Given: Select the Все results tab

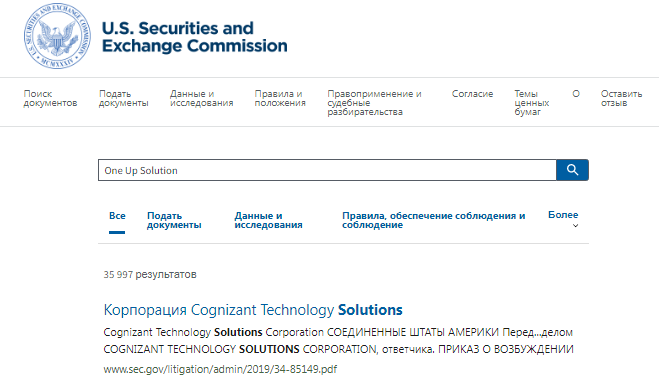Looking at the screenshot, I should click(117, 216).
